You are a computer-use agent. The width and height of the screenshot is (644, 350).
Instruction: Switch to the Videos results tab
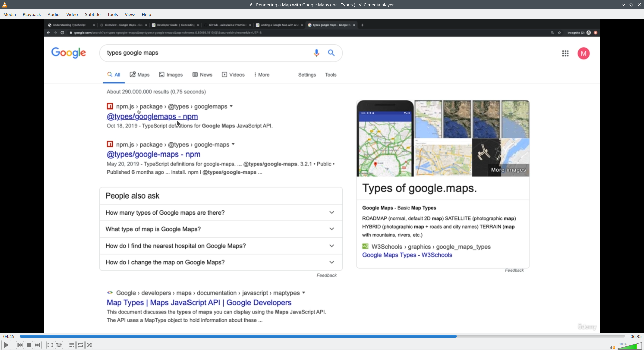click(x=233, y=75)
